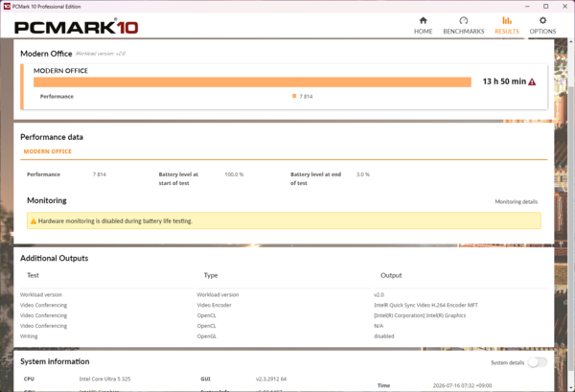Viewport: 575px width, 392px height.
Task: Toggle the System details switch
Action: pos(538,362)
